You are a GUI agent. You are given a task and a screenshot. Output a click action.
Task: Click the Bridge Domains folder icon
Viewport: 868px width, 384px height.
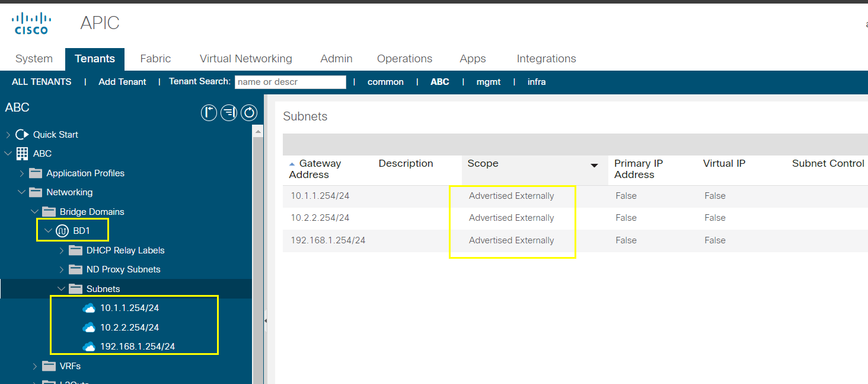point(49,212)
